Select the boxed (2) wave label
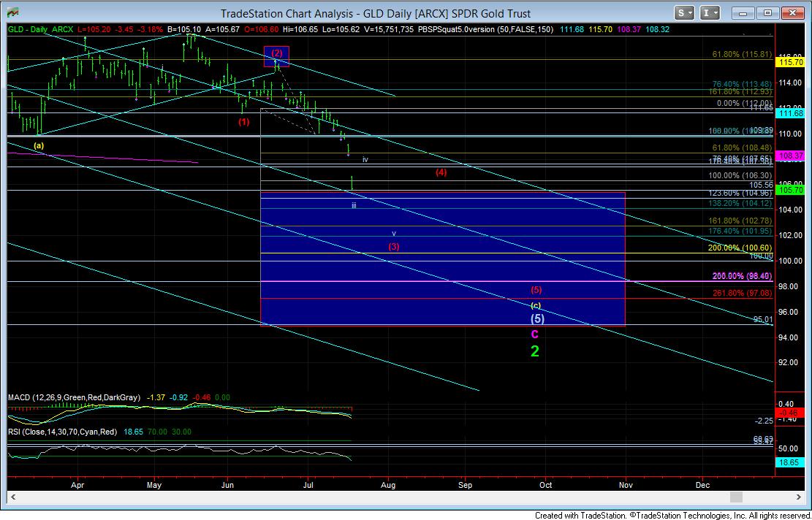The width and height of the screenshot is (812, 520). pos(276,53)
